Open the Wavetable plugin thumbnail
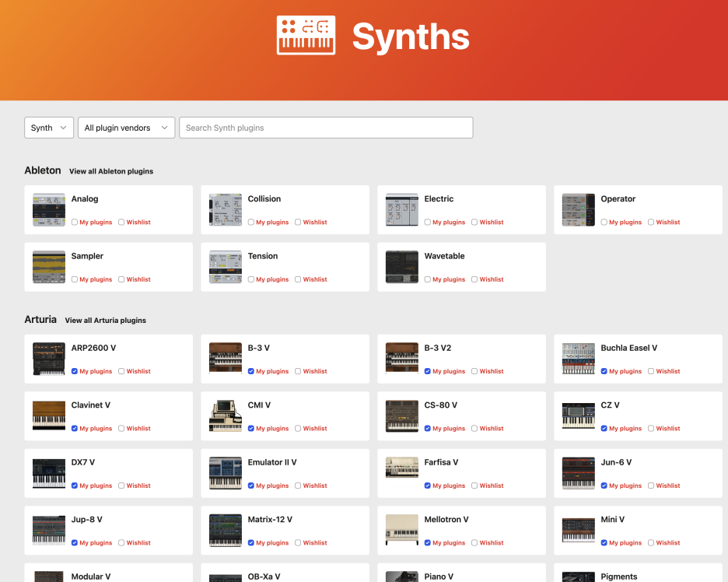Viewport: 728px width, 582px height. coord(401,267)
